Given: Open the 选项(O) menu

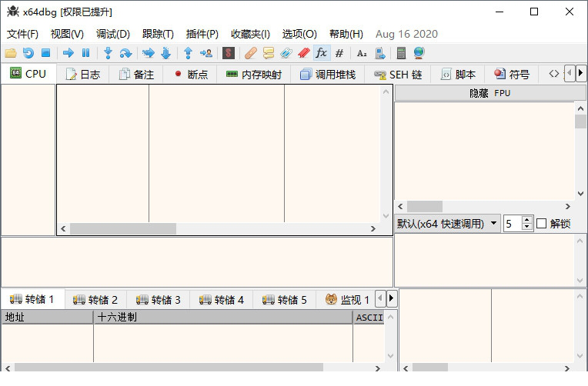Looking at the screenshot, I should coord(299,34).
